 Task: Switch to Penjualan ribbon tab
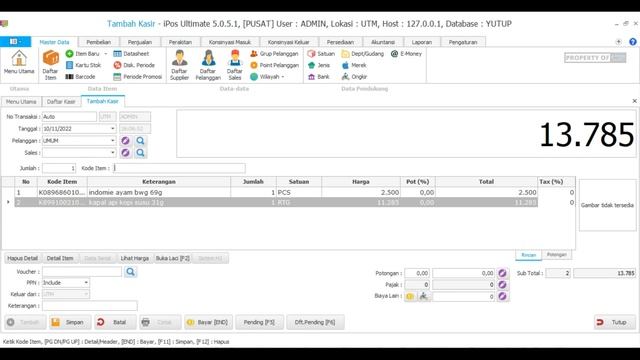point(140,42)
